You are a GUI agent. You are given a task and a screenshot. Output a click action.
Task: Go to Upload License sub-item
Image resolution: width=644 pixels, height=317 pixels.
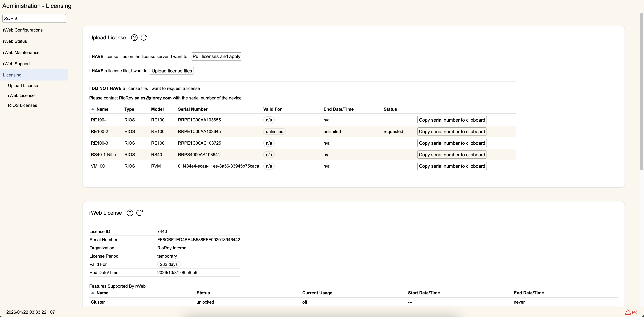pyautogui.click(x=23, y=86)
